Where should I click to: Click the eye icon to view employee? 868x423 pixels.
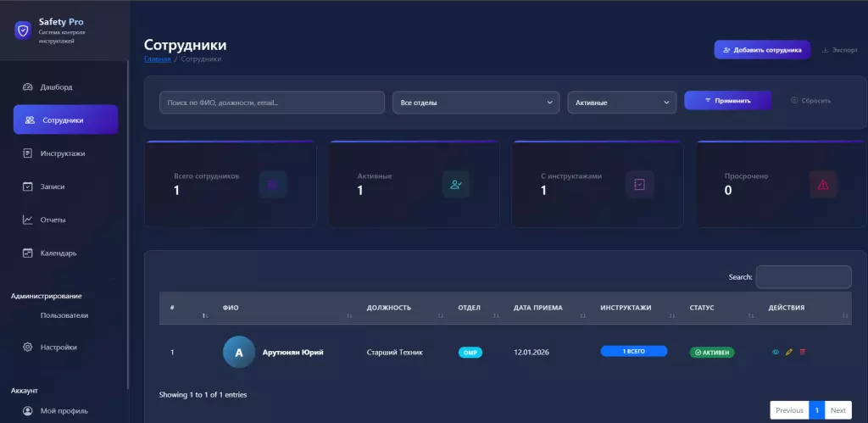[775, 352]
